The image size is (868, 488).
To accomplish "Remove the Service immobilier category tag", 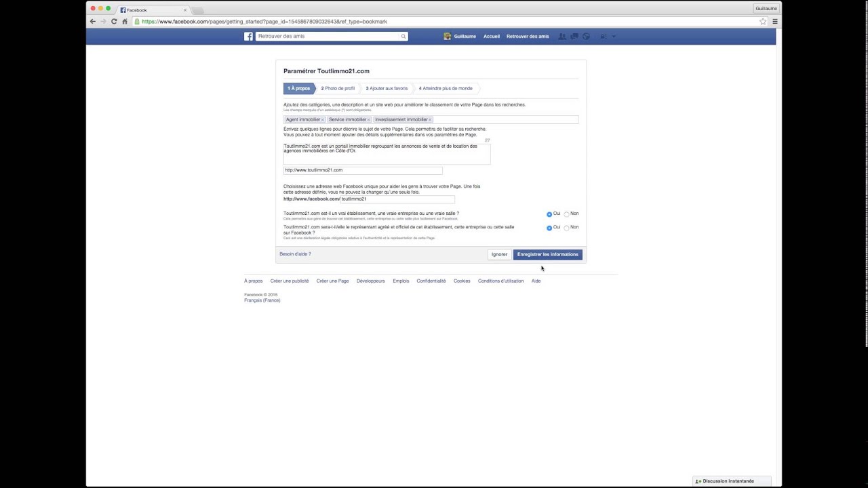I will coord(369,120).
